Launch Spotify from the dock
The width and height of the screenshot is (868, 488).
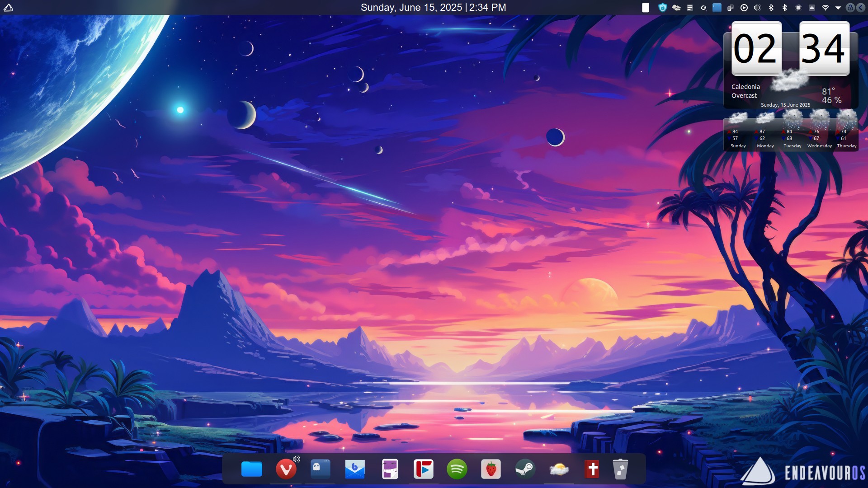[457, 469]
